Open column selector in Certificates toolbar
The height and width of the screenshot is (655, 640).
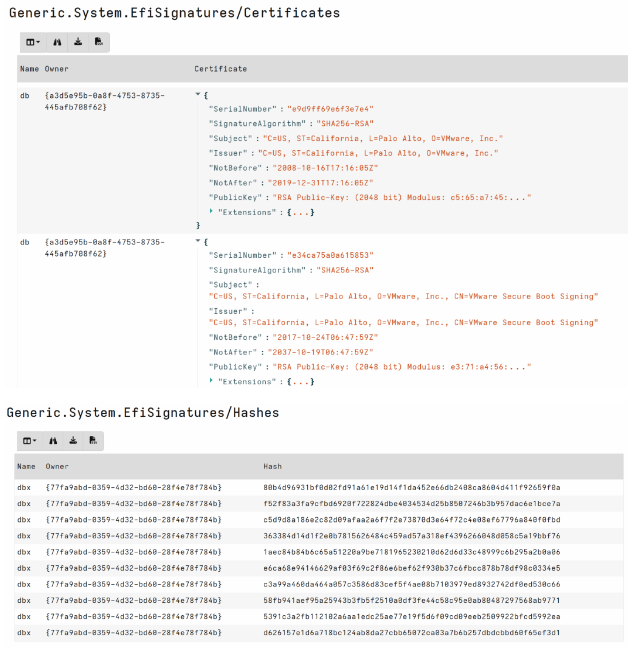[x=33, y=42]
